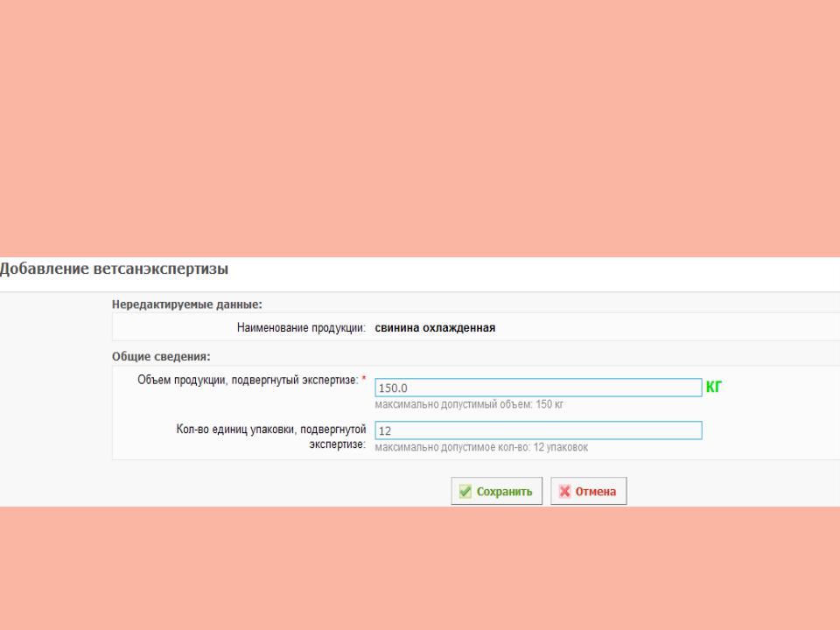This screenshot has height=630, width=840.
Task: Click the label Наименование продукции
Action: (x=301, y=327)
